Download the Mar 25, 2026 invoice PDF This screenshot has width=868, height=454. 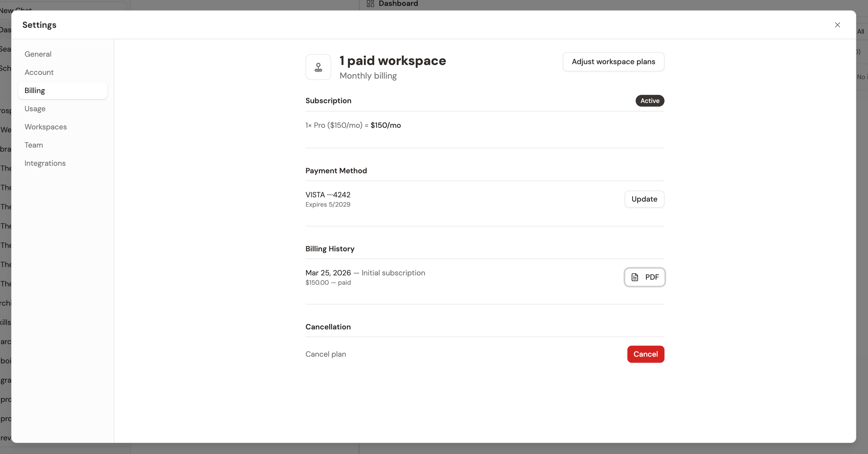pos(645,277)
